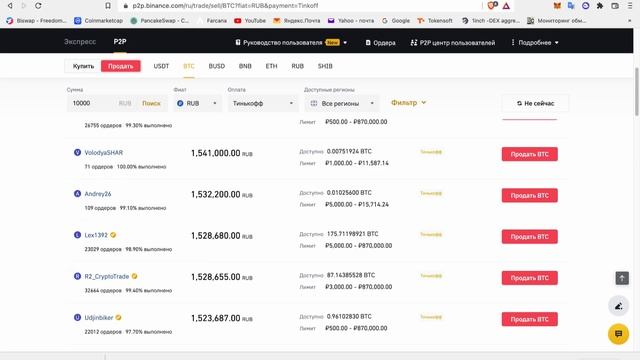Choose the BTC asset tab
640x360 pixels.
click(189, 66)
